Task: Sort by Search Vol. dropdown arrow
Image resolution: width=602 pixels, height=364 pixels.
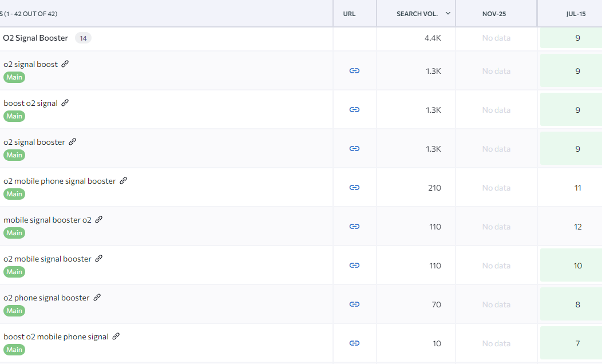Action: point(447,13)
